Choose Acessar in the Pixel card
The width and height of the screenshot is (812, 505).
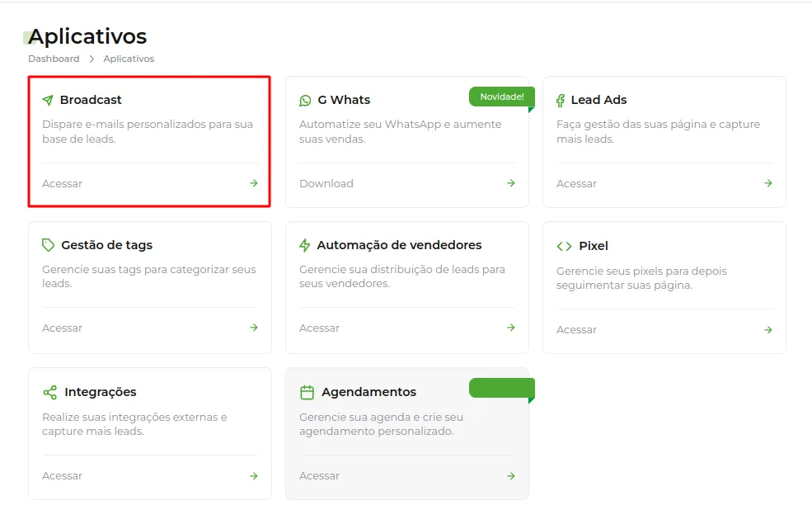coord(576,330)
